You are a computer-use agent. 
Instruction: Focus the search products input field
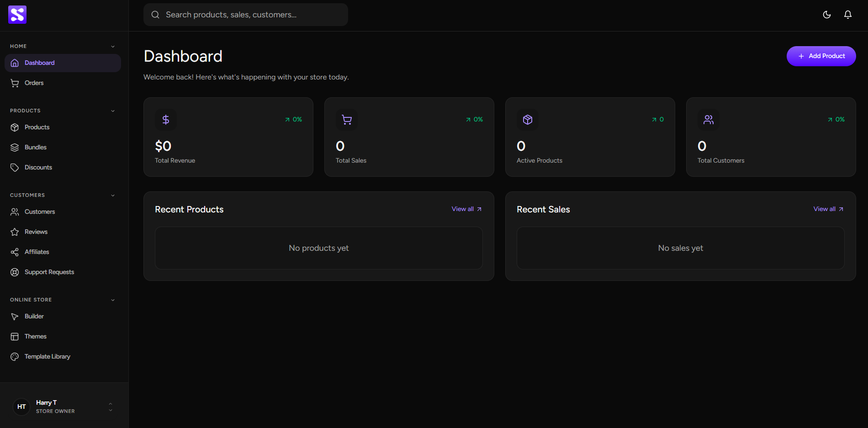point(251,15)
